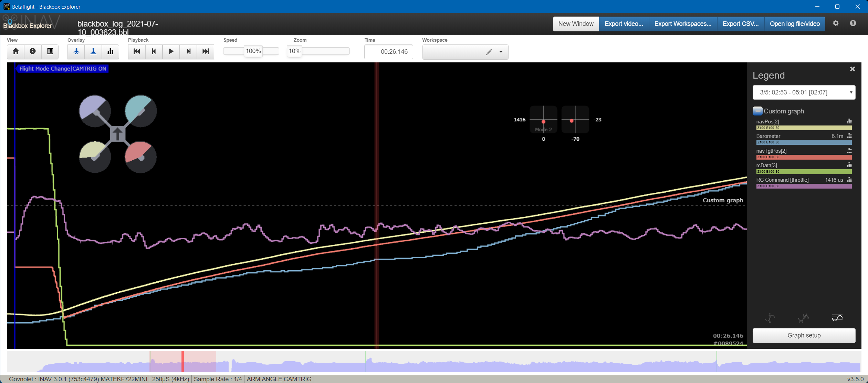Step back one frame
This screenshot has height=383, width=868.
pyautogui.click(x=154, y=51)
